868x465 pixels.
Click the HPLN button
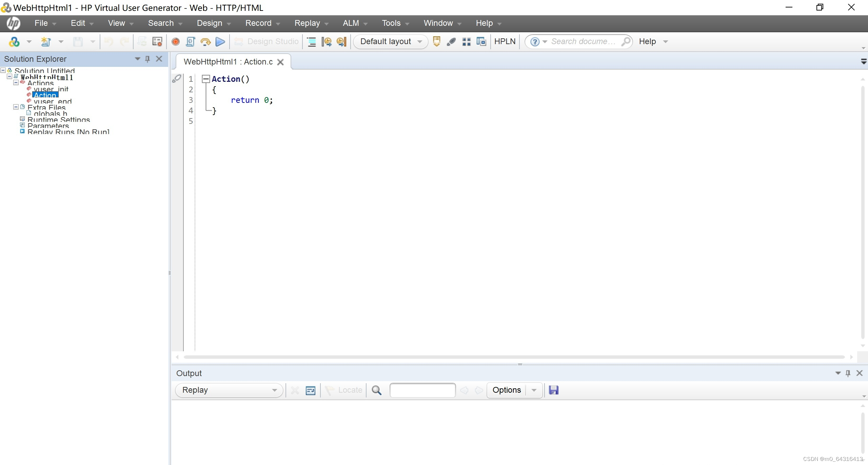[x=505, y=41]
